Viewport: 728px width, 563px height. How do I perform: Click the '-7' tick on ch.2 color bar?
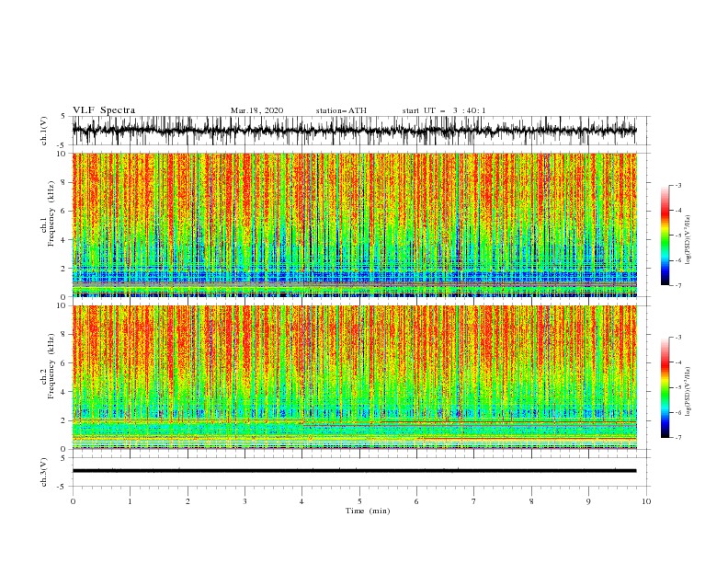678,438
